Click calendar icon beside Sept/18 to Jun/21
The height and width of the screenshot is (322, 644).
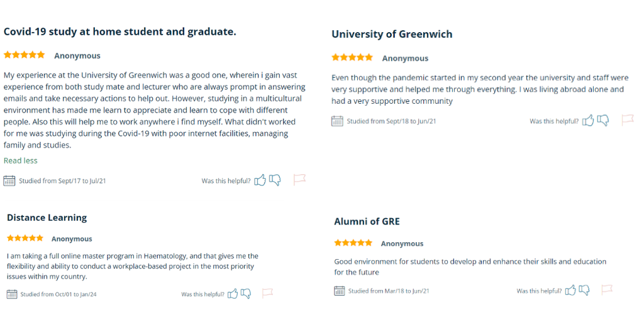337,121
